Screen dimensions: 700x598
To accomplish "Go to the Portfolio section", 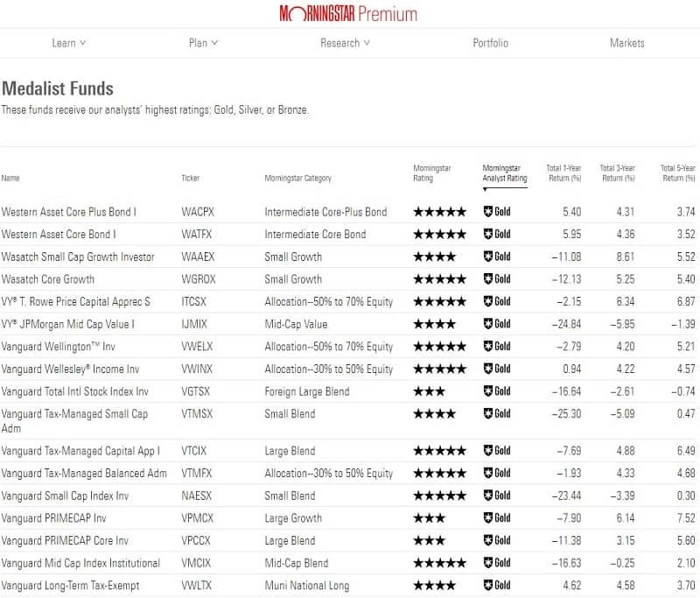I will pyautogui.click(x=490, y=43).
